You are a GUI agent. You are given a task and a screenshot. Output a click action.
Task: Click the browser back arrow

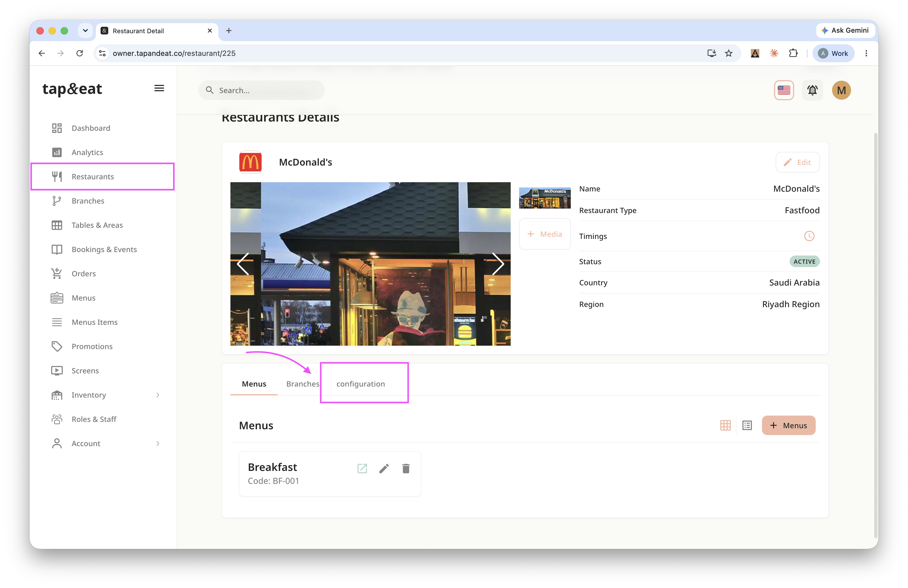click(42, 54)
